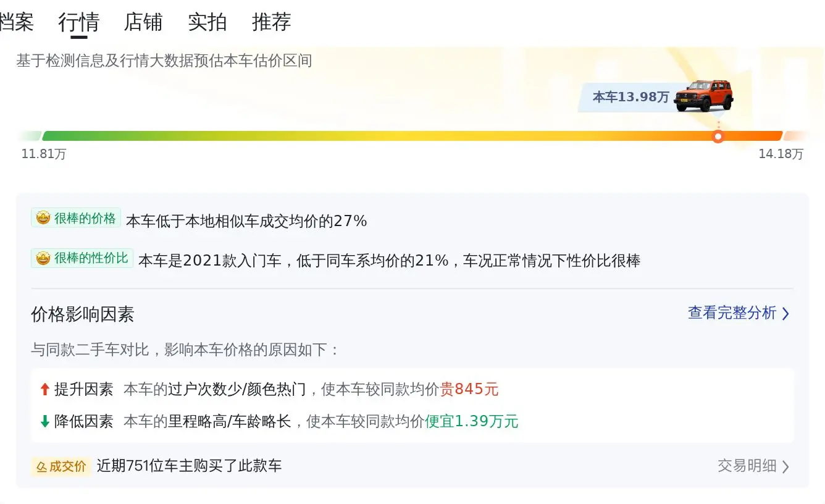Click the 近期751位车主购买了此款车 text

pyautogui.click(x=189, y=466)
